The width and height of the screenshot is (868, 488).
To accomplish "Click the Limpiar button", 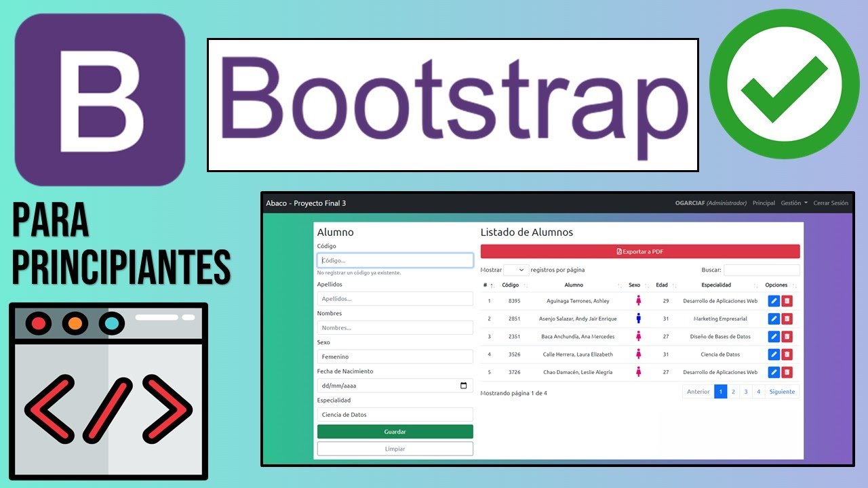I will click(395, 449).
